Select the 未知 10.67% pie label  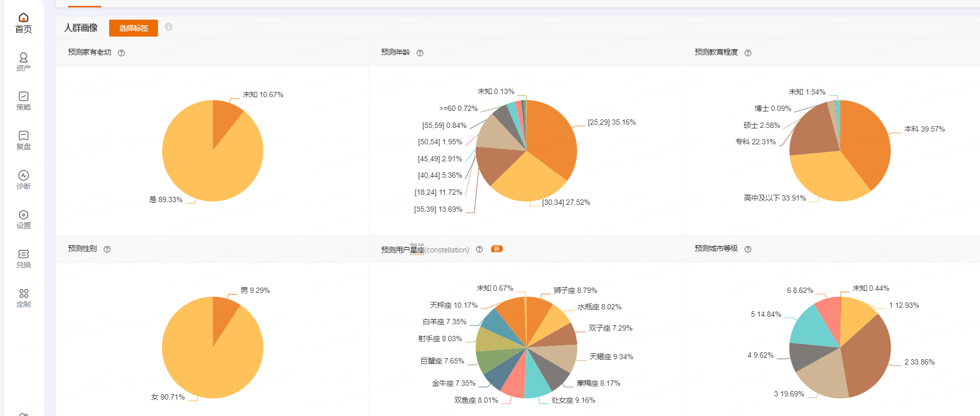tap(263, 94)
